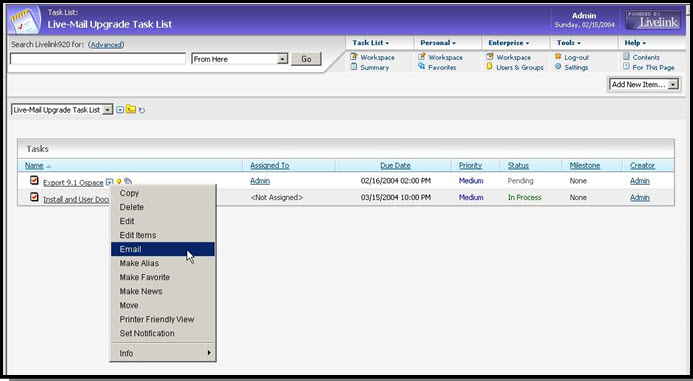The width and height of the screenshot is (693, 381).
Task: Expand the Info submenu in context menu
Action: pyautogui.click(x=163, y=353)
